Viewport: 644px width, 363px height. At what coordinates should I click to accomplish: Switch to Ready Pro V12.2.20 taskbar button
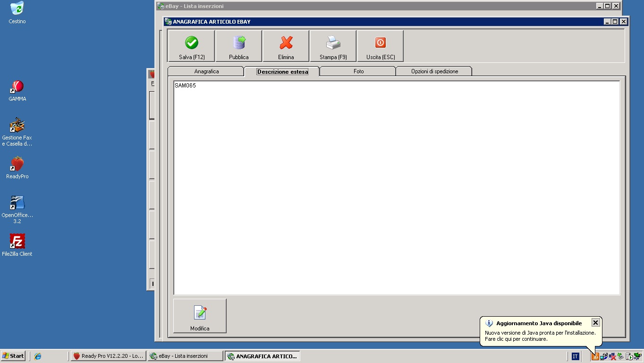tap(108, 356)
